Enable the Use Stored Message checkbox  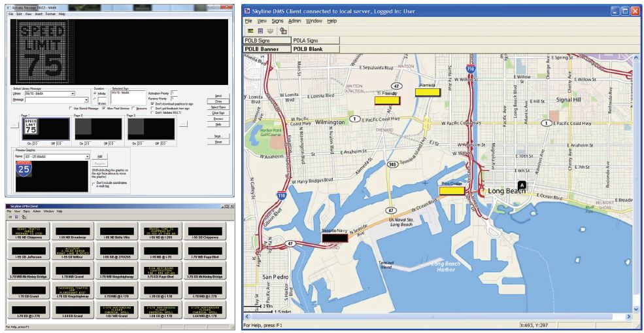pos(71,108)
